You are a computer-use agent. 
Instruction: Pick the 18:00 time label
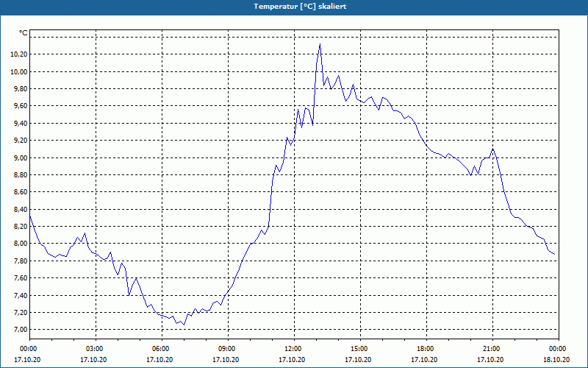coord(426,349)
